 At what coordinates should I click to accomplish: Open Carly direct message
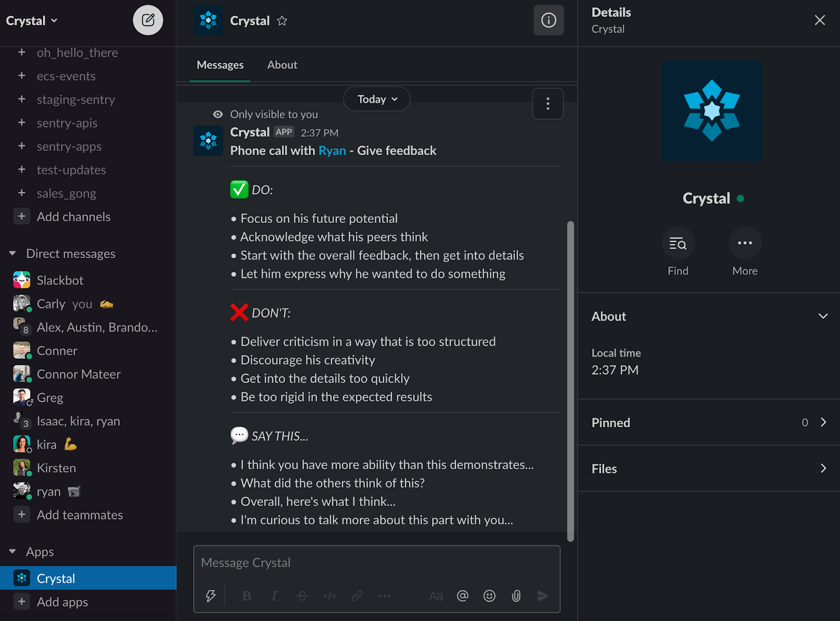[x=88, y=304]
